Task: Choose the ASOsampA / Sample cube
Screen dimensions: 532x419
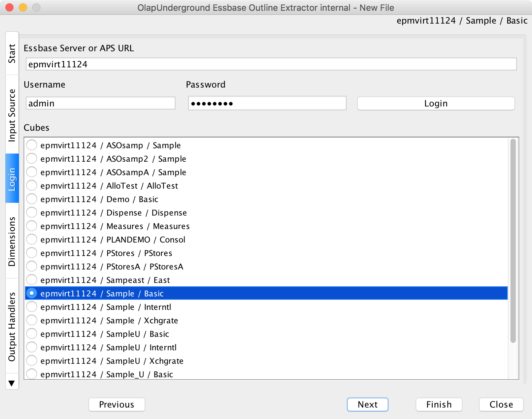Action: click(32, 172)
